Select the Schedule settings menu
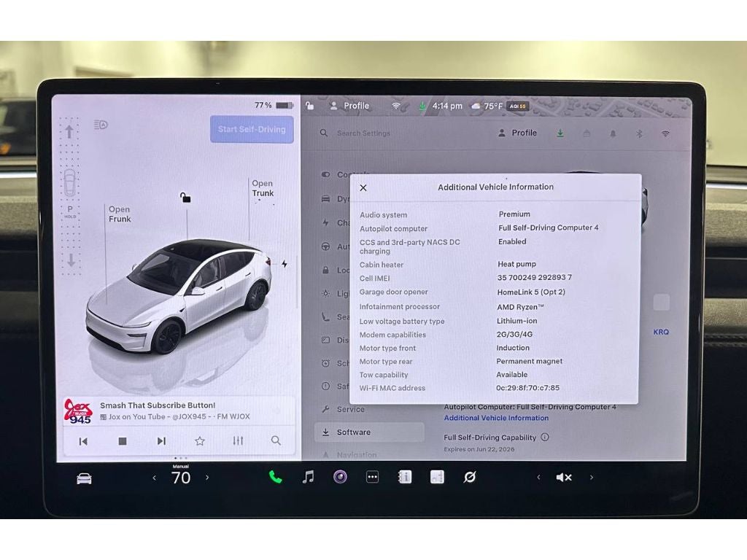This screenshot has height=560, width=747. (x=336, y=363)
